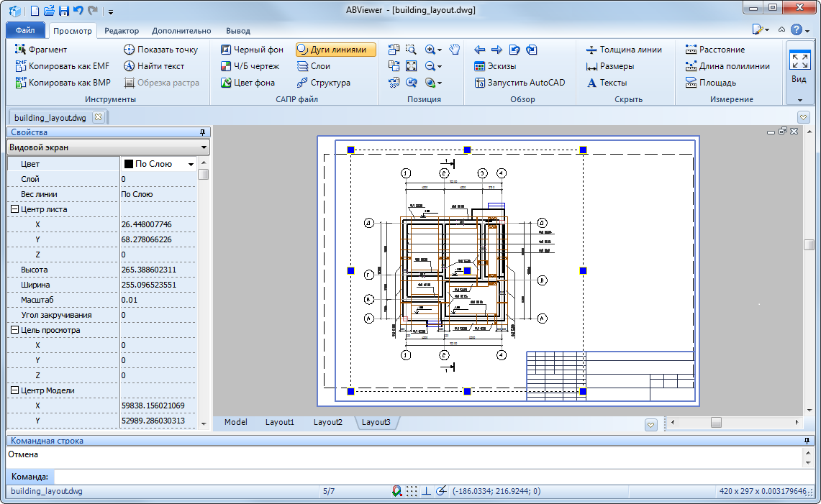Screen dimensions: 821x504
Task: Switch to the Layout1 sheet tab
Action: click(280, 422)
